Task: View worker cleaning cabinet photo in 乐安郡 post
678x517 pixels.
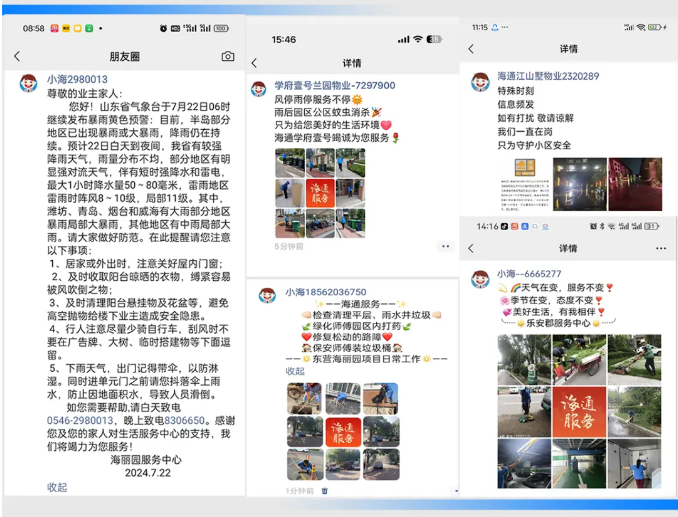Action: click(x=634, y=464)
